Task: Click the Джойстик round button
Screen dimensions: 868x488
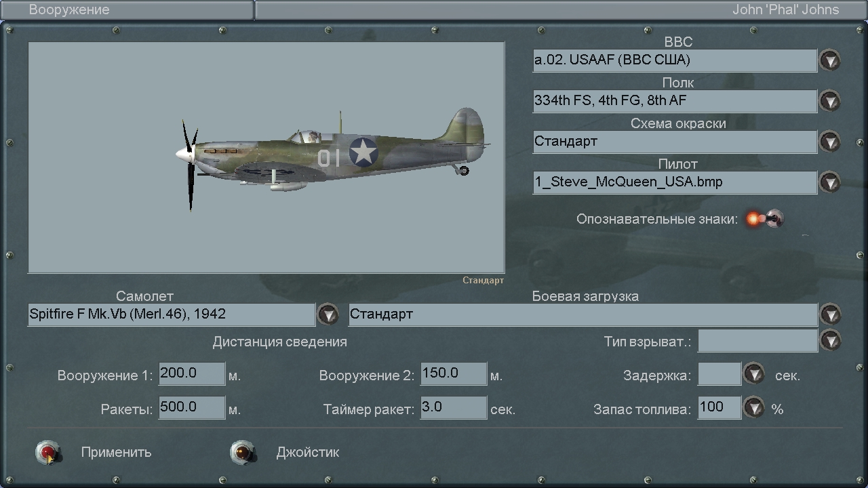Action: coord(243,452)
